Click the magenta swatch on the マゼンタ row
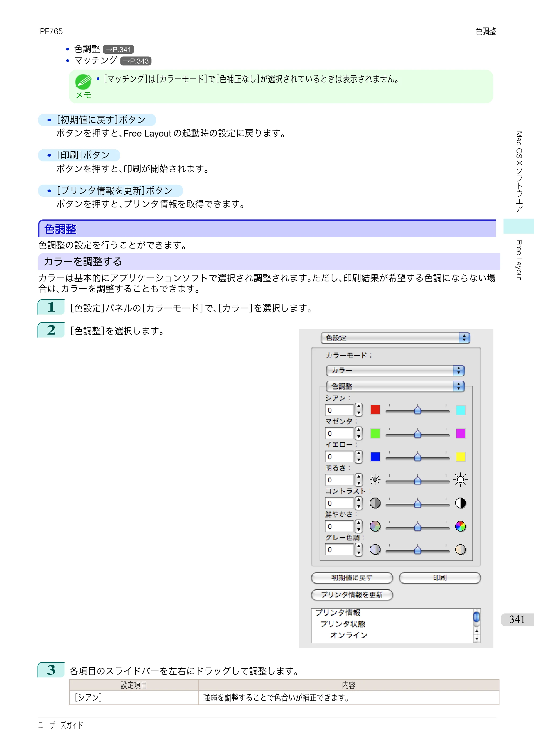 coord(461,433)
